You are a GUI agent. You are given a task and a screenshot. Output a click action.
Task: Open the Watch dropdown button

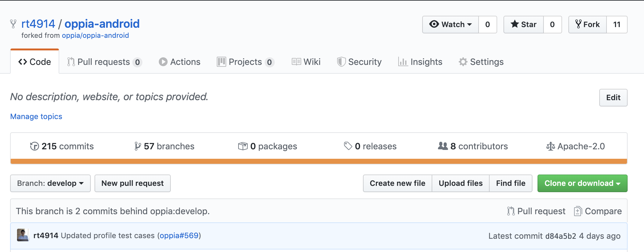451,25
